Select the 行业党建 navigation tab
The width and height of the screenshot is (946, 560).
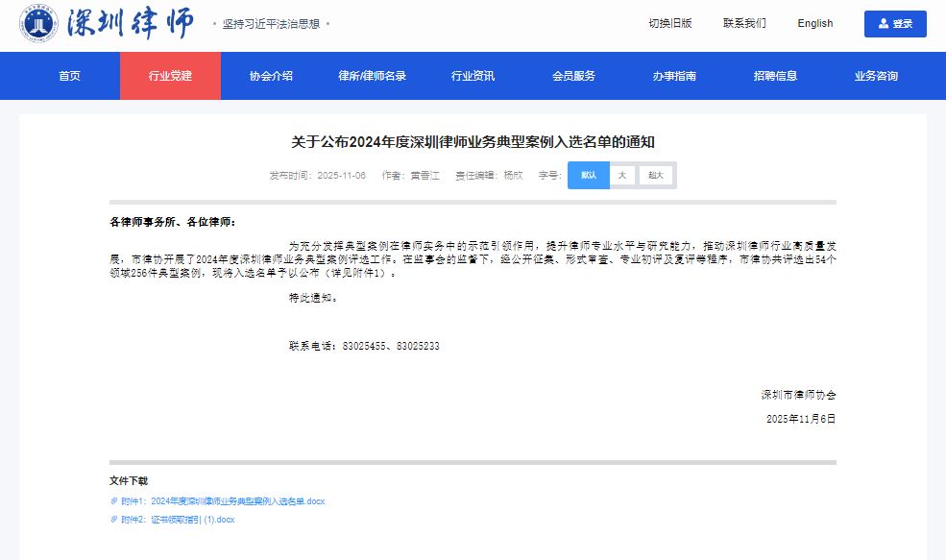click(x=170, y=76)
